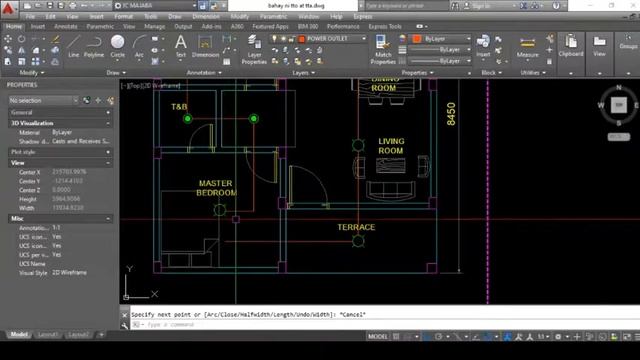Collapse the Misc section in Properties
The width and height of the screenshot is (640, 360).
108,219
